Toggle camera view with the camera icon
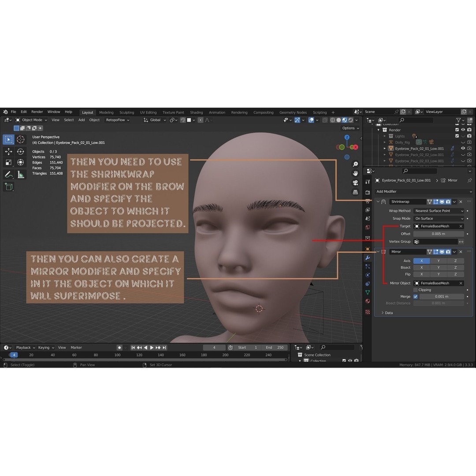 click(355, 183)
